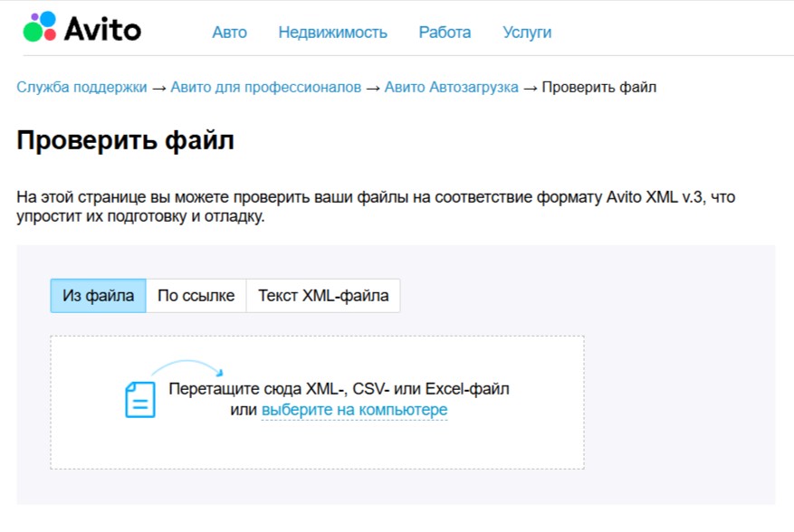Image resolution: width=794 pixels, height=532 pixels.
Task: Click the Проверить файл breadcrumb text
Action: point(599,87)
